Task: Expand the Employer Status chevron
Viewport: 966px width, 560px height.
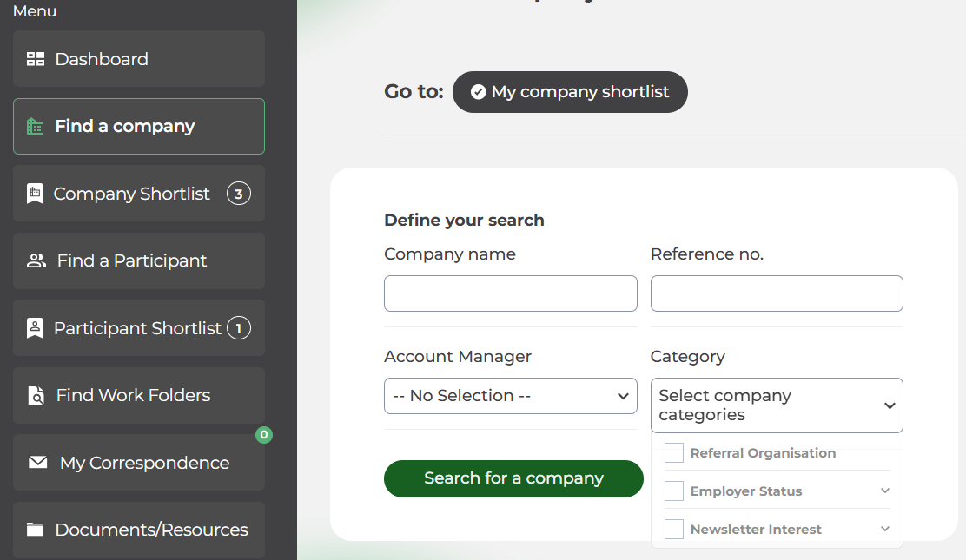Action: [885, 491]
